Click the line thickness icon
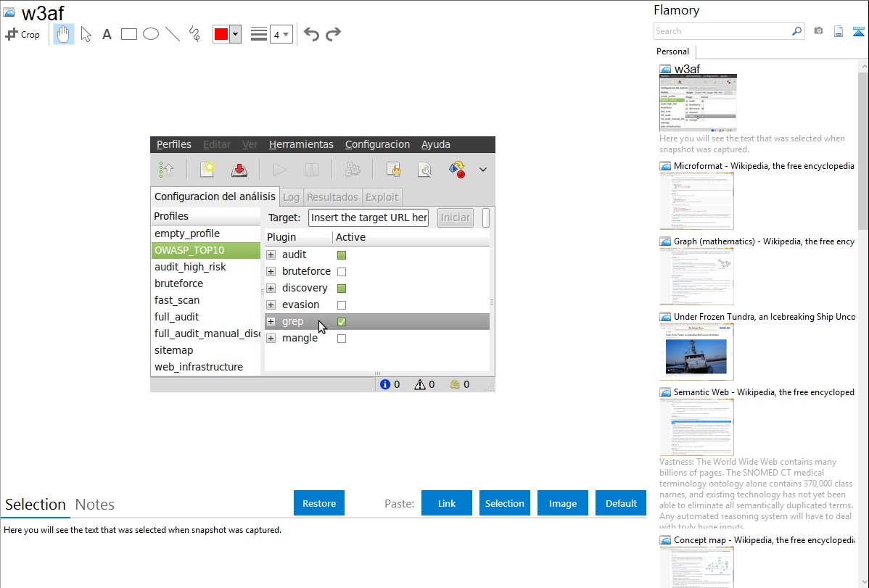869x588 pixels. 259,34
